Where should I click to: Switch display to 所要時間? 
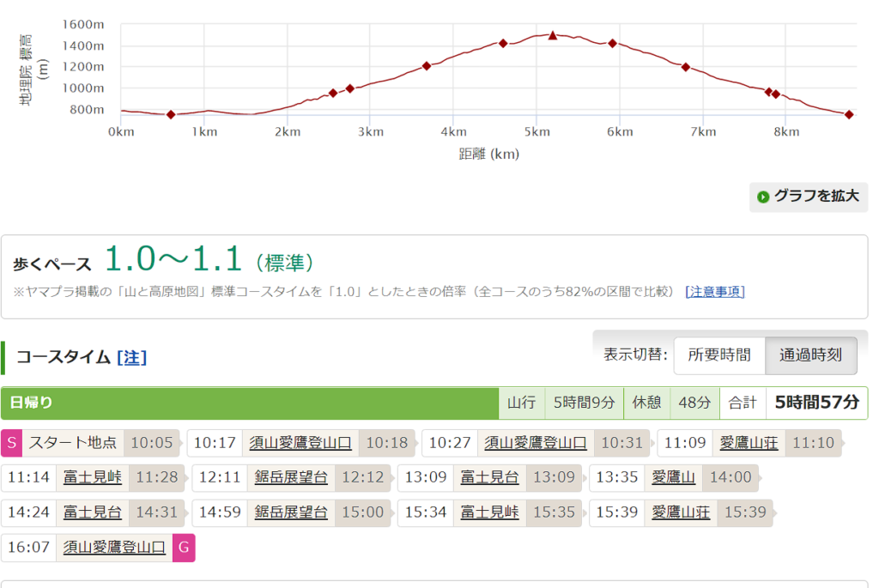point(719,355)
